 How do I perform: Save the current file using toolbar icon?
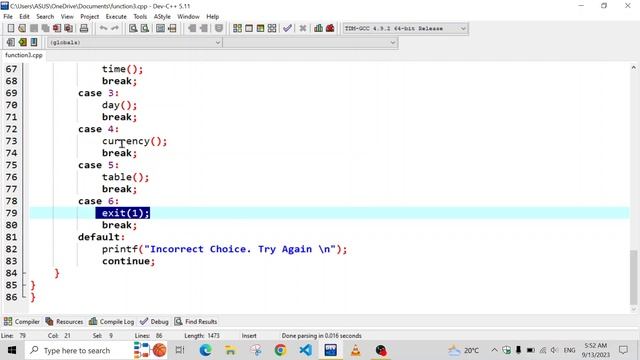(x=34, y=28)
